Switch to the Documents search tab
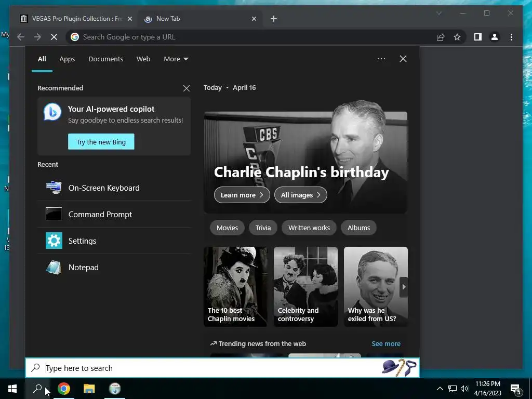This screenshot has height=399, width=532. tap(105, 59)
